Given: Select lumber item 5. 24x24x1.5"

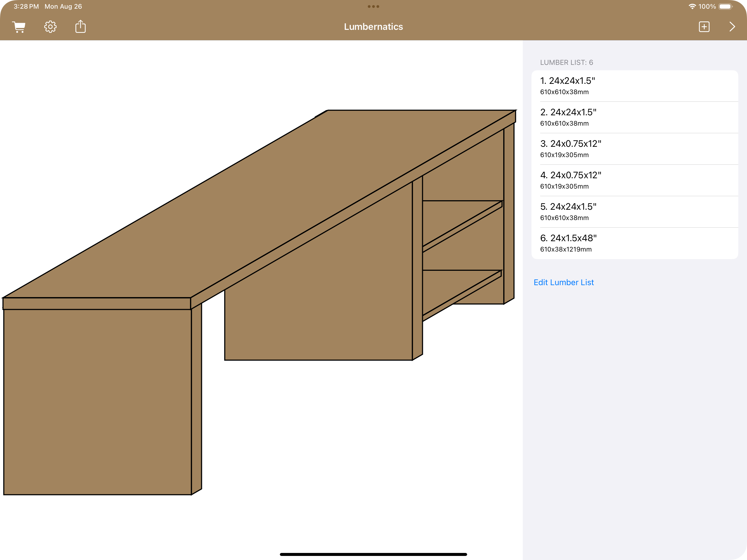Looking at the screenshot, I should click(x=635, y=212).
